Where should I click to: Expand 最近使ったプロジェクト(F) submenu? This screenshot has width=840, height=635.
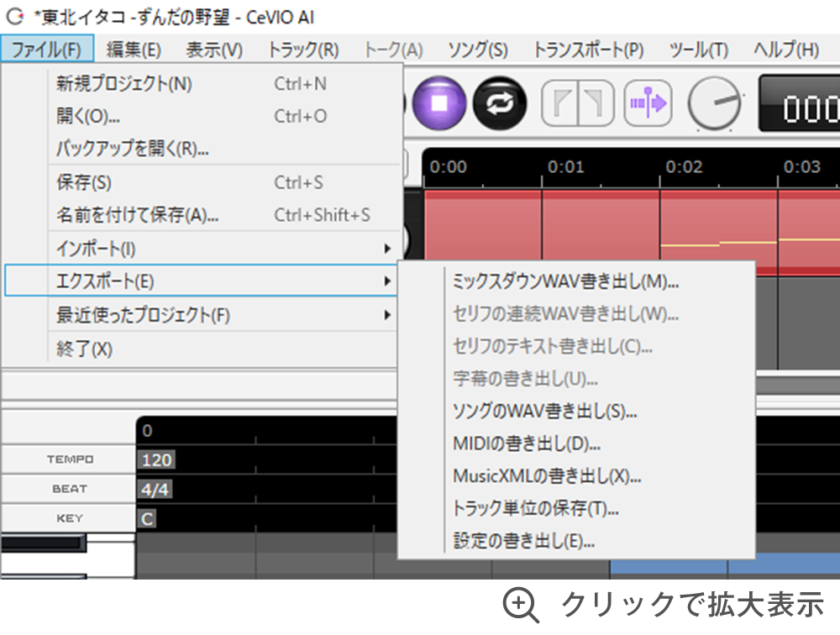pyautogui.click(x=201, y=314)
